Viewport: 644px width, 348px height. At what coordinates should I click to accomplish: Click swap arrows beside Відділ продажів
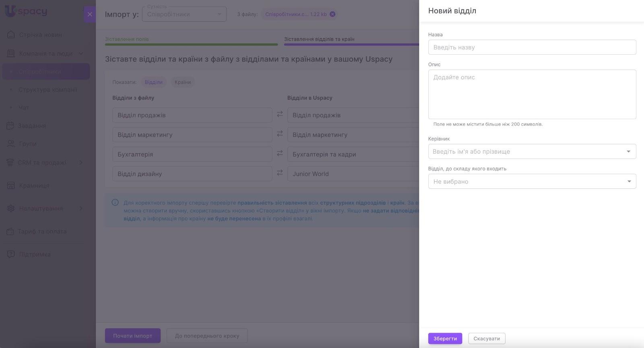click(280, 115)
